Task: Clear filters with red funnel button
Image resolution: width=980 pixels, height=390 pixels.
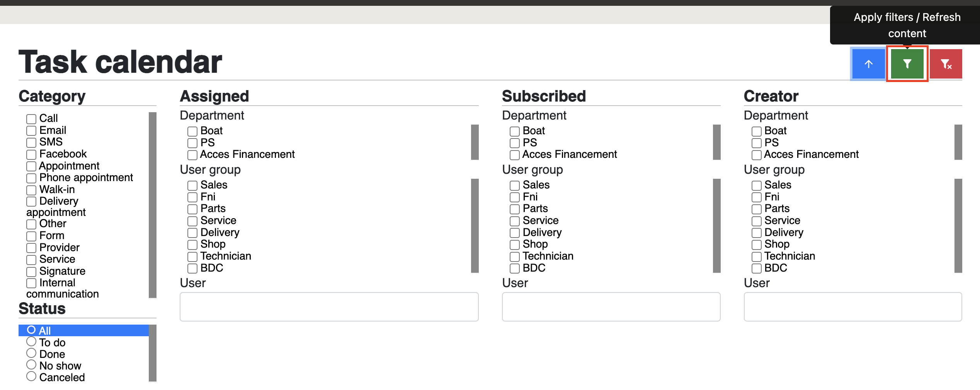Action: pyautogui.click(x=946, y=64)
